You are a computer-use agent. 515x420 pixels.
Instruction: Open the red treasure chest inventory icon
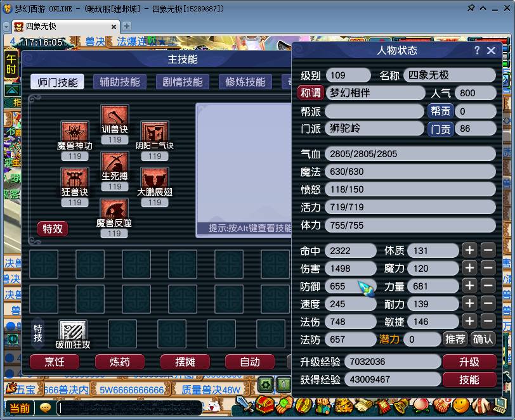(x=264, y=405)
